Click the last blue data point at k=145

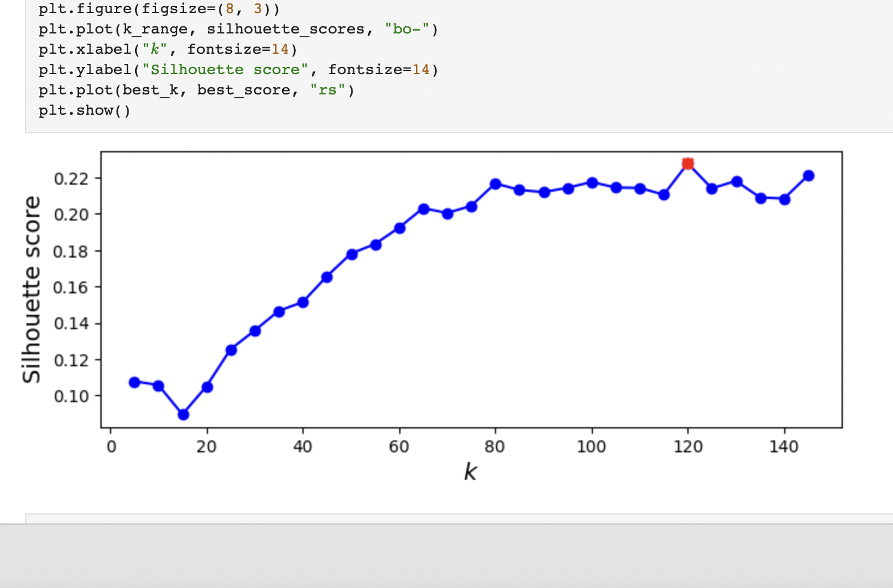coord(809,176)
